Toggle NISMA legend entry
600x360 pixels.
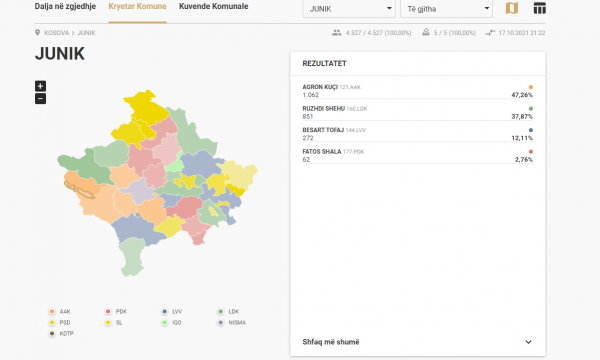coord(232,323)
